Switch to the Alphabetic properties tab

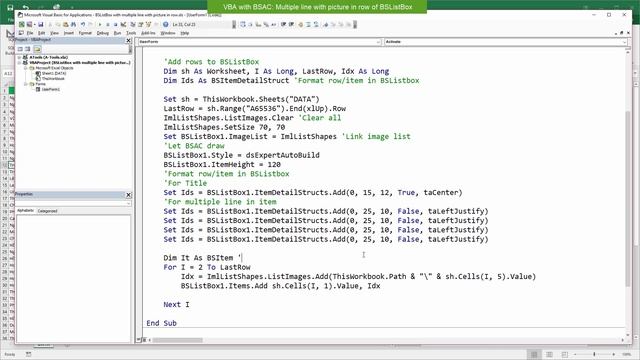tap(25, 211)
